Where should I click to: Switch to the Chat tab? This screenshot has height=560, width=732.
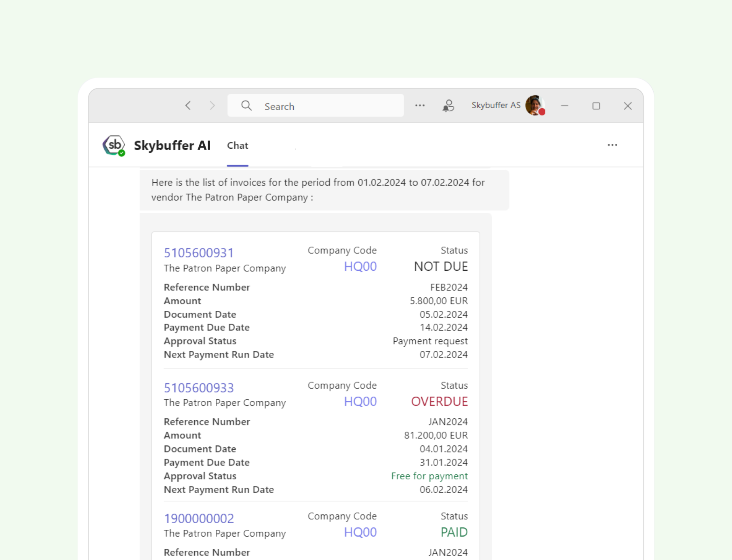[238, 145]
